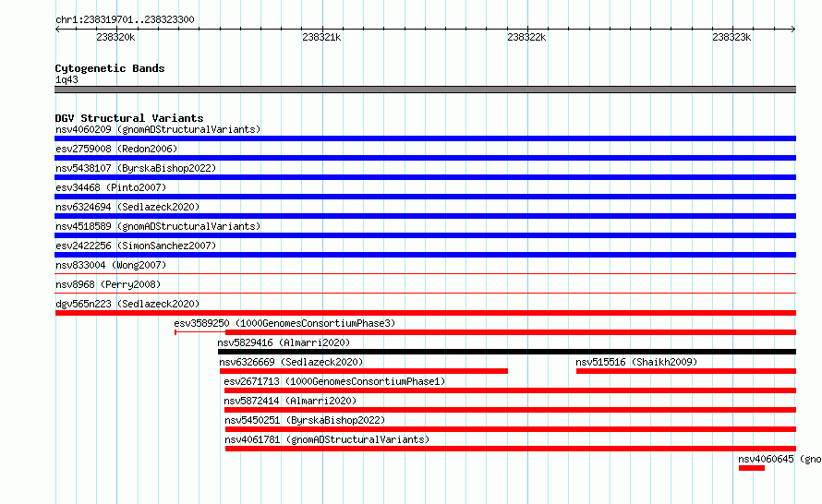Open the nsv5438107 (ByrskaBishop2022) label
This screenshot has width=822, height=504.
click(136, 168)
